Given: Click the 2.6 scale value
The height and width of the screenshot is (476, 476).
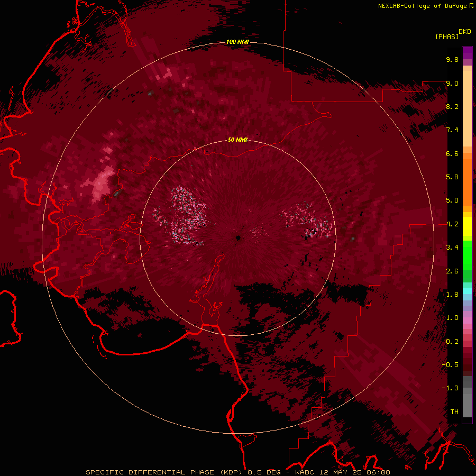Looking at the screenshot, I should point(452,271).
